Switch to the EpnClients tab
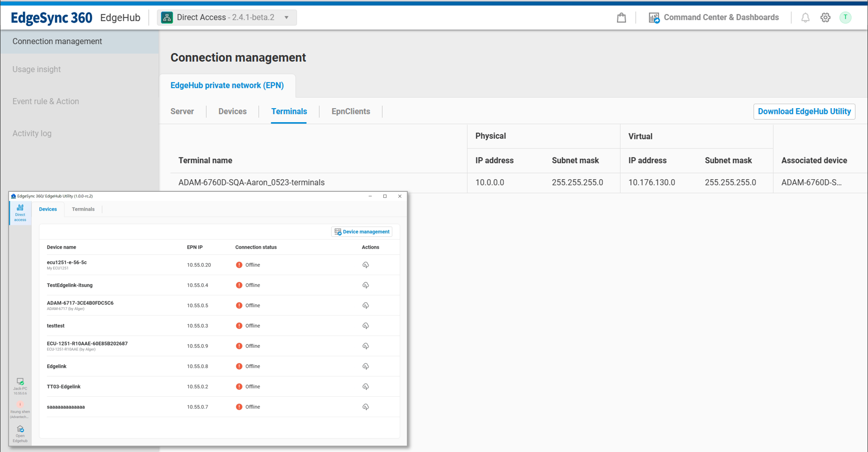 click(350, 111)
